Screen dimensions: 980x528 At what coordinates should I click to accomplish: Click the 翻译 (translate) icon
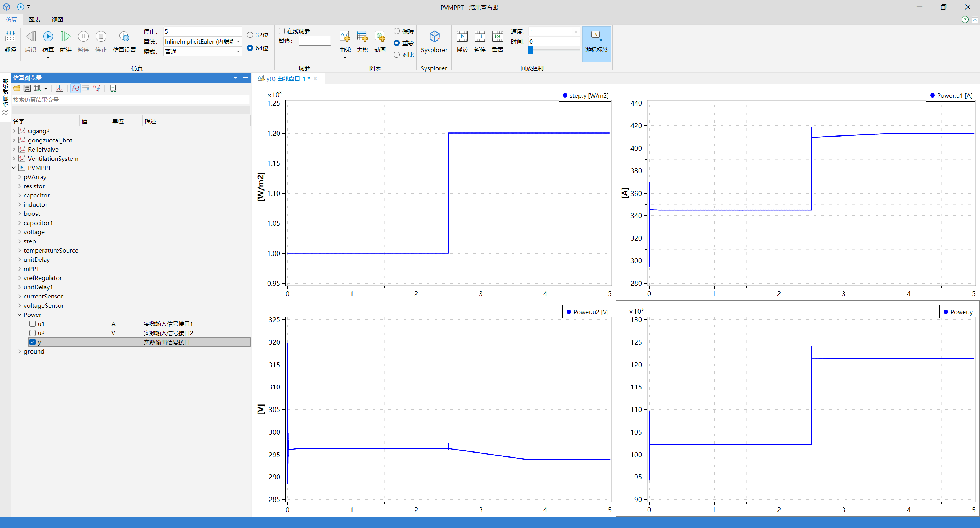[x=10, y=37]
